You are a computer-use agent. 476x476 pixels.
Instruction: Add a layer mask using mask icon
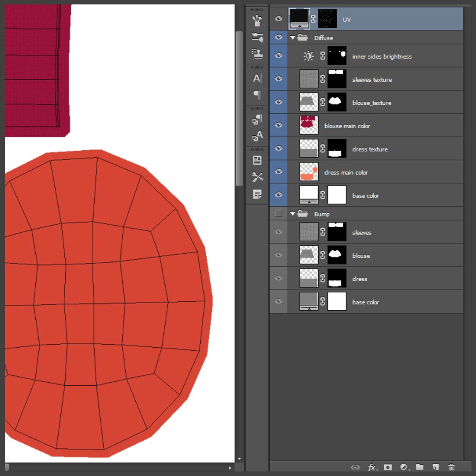(388, 467)
